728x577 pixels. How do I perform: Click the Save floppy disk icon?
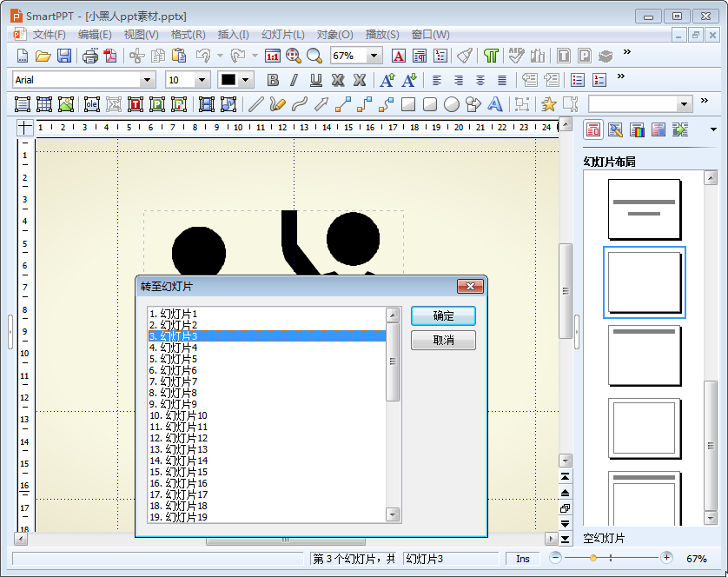pyautogui.click(x=64, y=56)
